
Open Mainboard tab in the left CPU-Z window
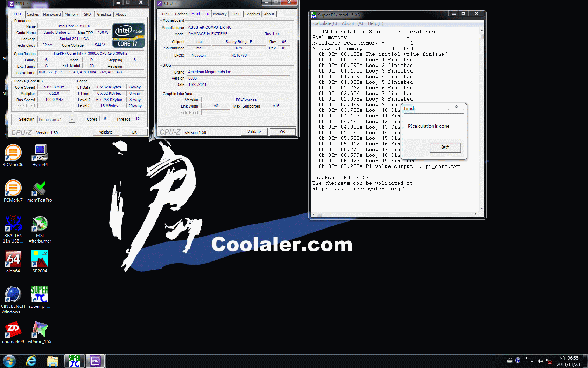[52, 14]
